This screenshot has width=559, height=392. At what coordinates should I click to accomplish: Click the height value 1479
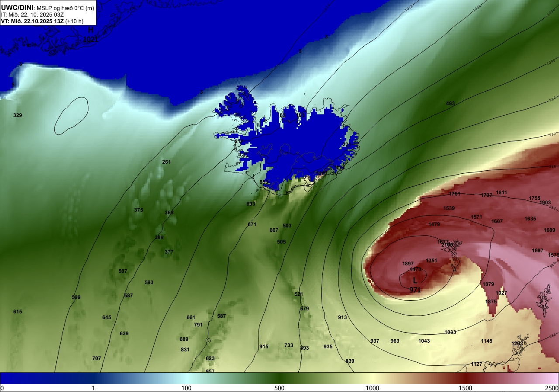pyautogui.click(x=434, y=224)
